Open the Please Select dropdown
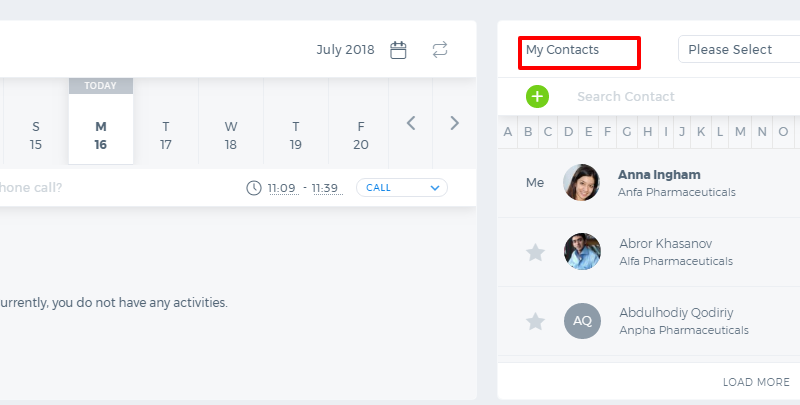The height and width of the screenshot is (405, 800). [739, 49]
